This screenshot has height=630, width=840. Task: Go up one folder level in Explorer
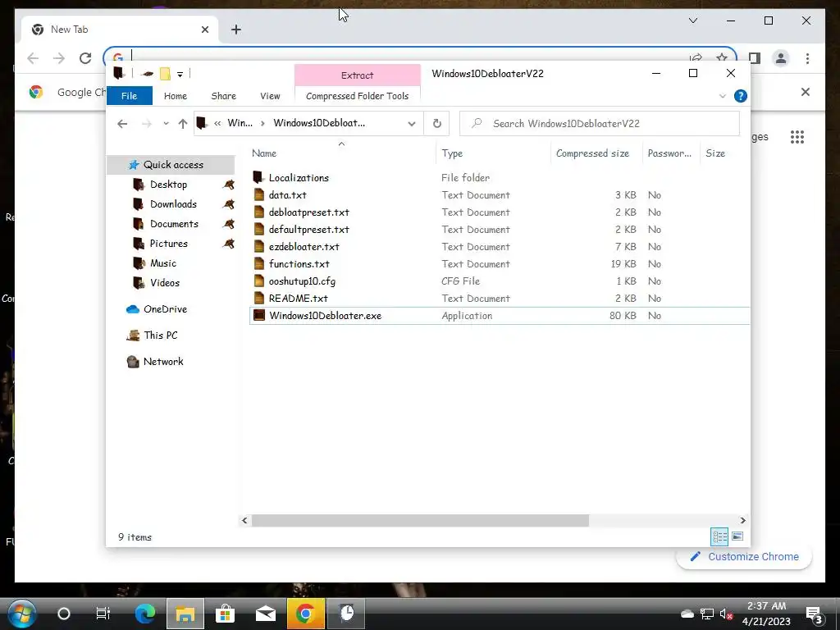(x=183, y=124)
